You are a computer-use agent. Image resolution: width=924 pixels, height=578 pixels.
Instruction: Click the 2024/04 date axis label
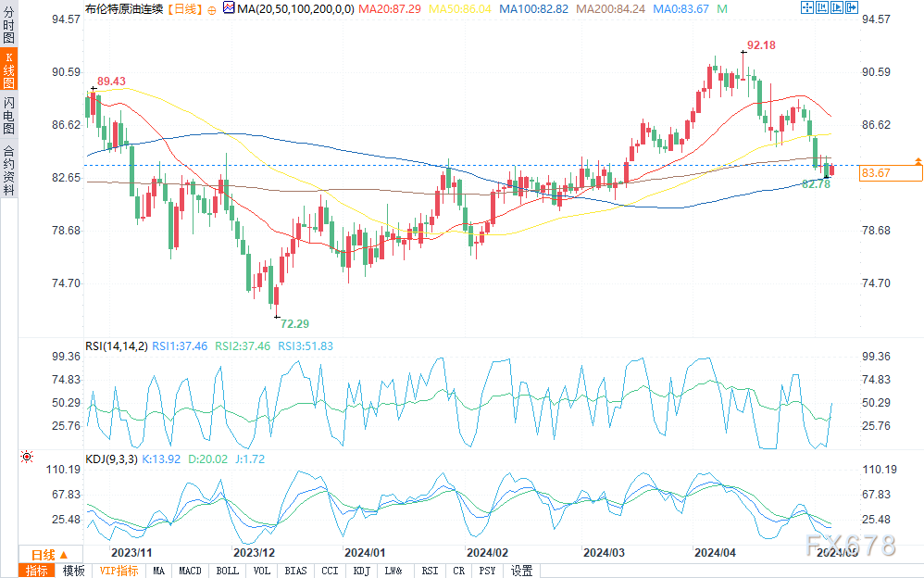tap(715, 553)
